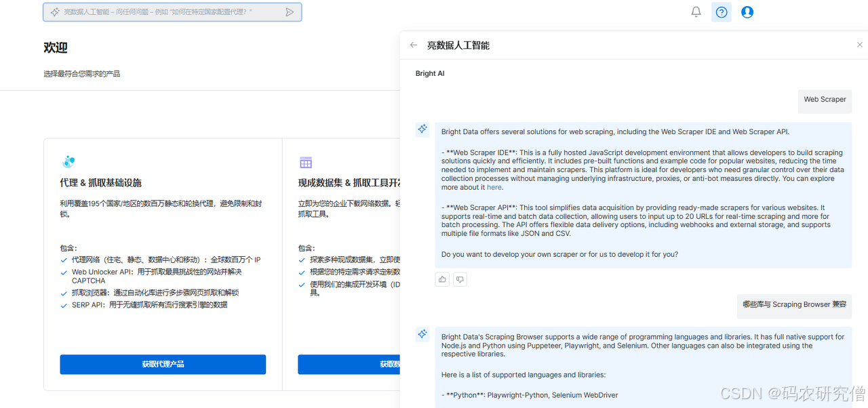The image size is (868, 408).
Task: Click the 'Bright AI' label
Action: (430, 73)
